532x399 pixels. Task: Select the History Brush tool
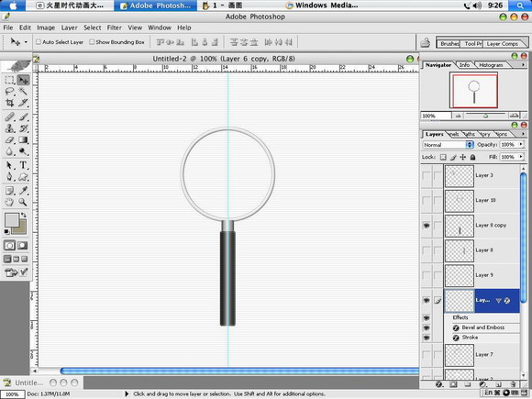pyautogui.click(x=23, y=128)
